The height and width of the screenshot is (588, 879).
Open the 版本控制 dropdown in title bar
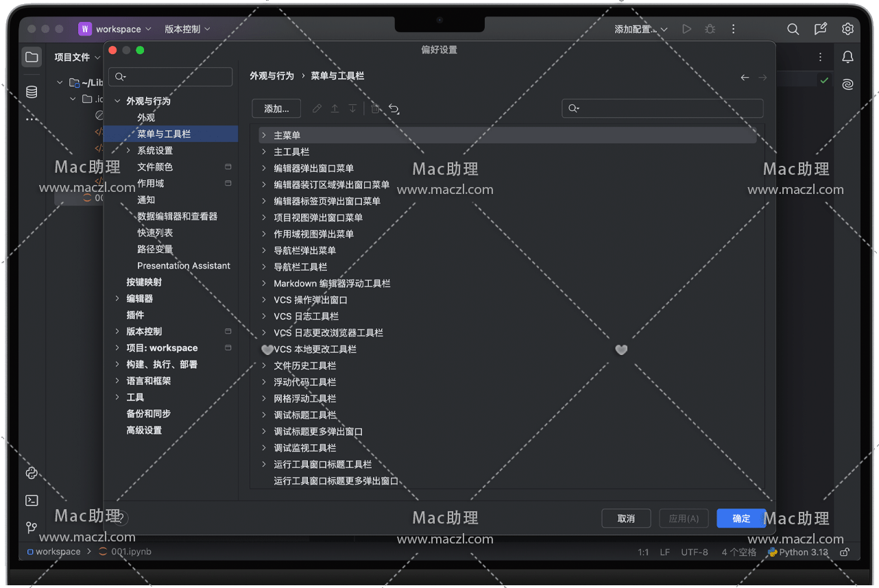point(187,29)
